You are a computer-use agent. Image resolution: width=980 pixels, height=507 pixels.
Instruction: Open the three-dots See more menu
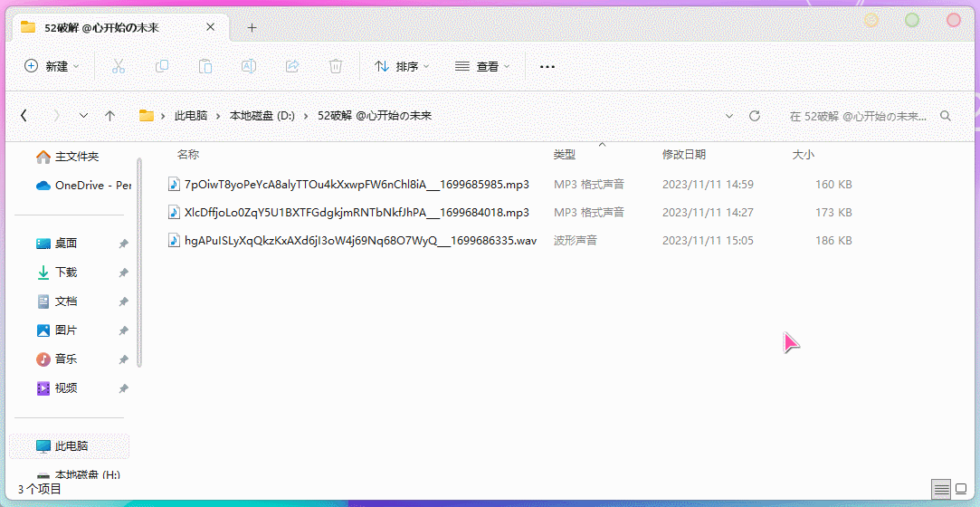click(x=547, y=66)
